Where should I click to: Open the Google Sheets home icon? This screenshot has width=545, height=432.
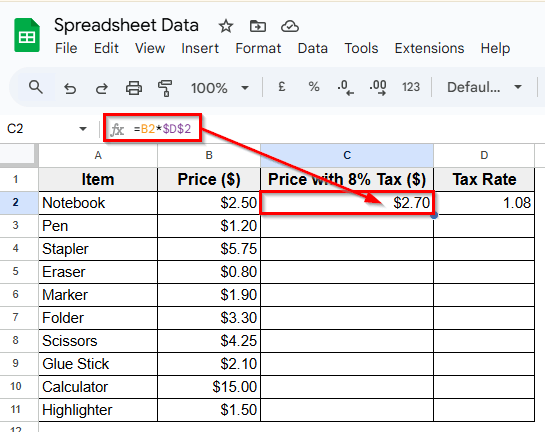(27, 35)
